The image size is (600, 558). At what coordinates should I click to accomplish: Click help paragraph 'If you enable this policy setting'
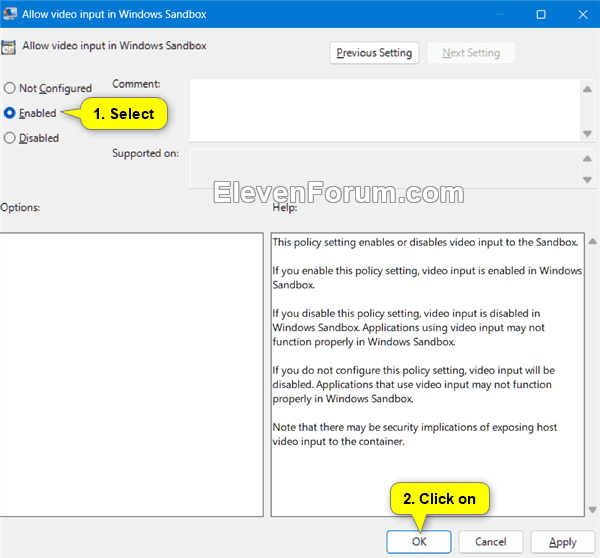427,277
